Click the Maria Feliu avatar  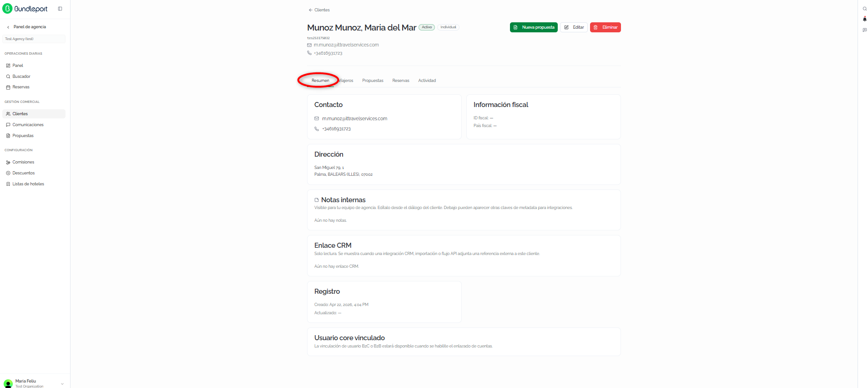click(8, 383)
